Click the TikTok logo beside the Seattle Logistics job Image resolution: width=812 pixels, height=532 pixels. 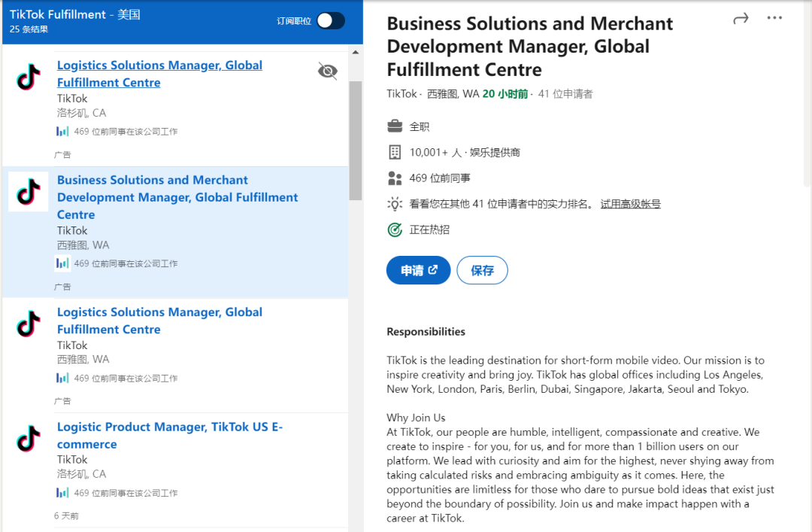click(29, 324)
